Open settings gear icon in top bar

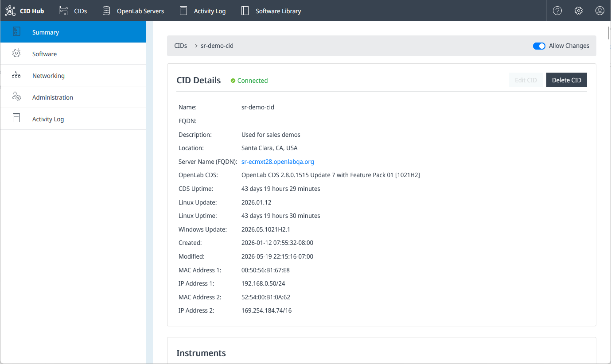click(x=579, y=11)
